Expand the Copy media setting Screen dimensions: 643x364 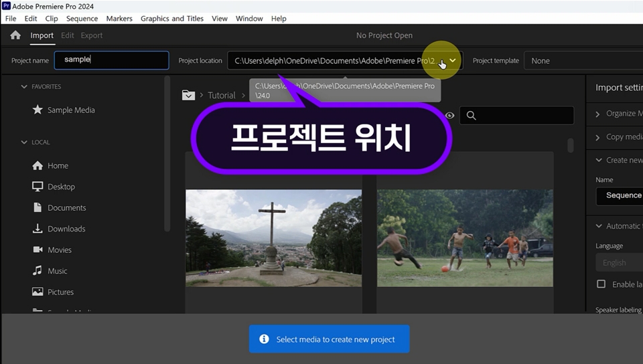pyautogui.click(x=597, y=138)
